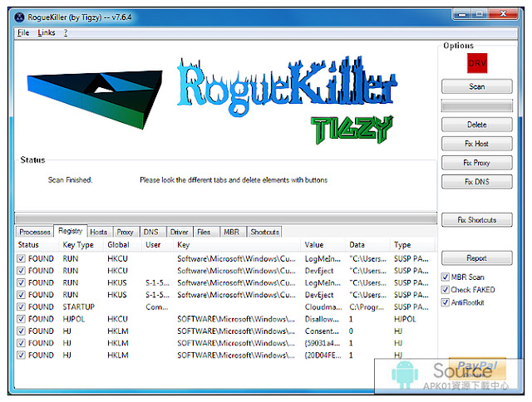This screenshot has width=532, height=402.
Task: Click the Delete button
Action: tap(476, 125)
